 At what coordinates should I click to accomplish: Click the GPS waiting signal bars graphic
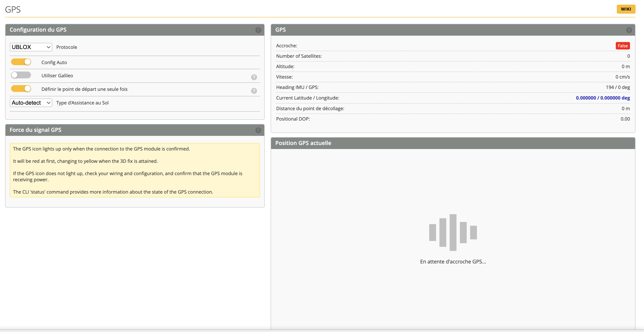[x=453, y=232]
